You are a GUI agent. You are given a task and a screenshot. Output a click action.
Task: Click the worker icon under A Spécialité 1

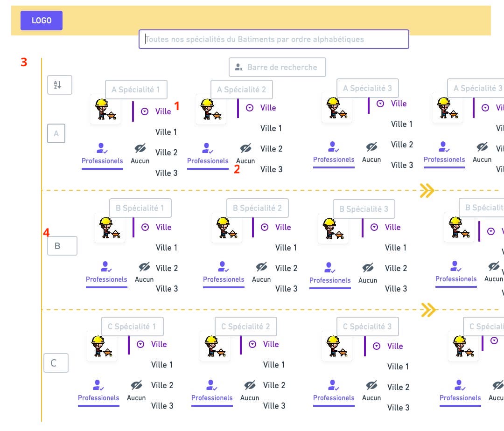point(105,110)
